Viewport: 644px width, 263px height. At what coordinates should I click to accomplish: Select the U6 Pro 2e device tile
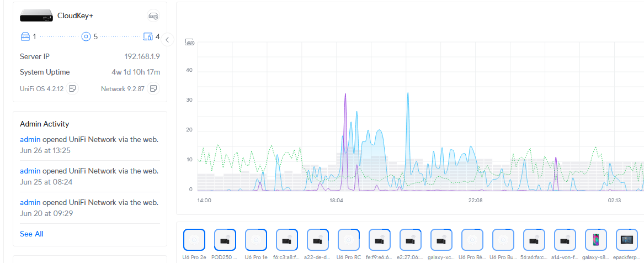pyautogui.click(x=194, y=240)
